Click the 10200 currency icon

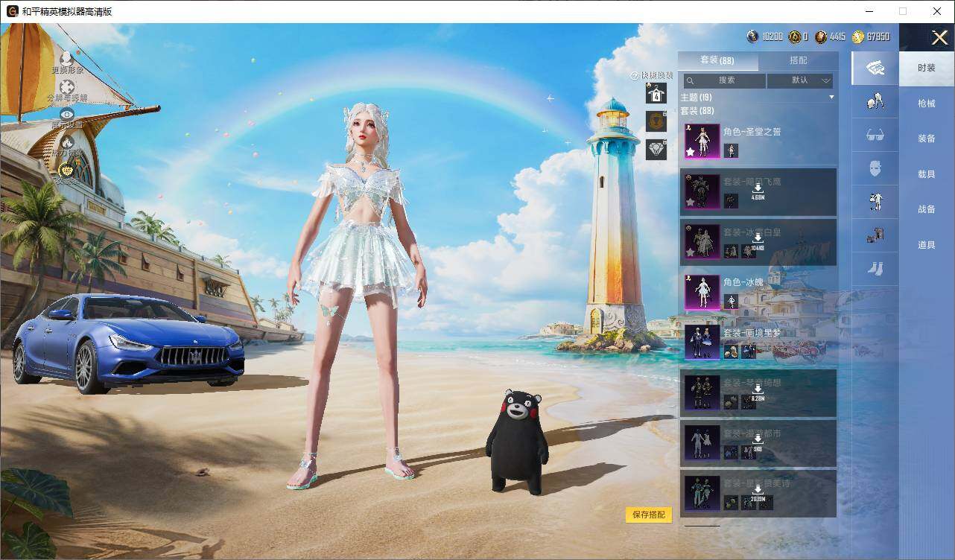tap(752, 36)
